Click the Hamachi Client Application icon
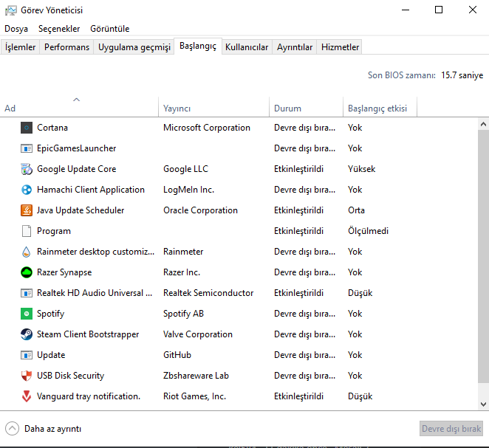Image resolution: width=489 pixels, height=448 pixels. (27, 190)
